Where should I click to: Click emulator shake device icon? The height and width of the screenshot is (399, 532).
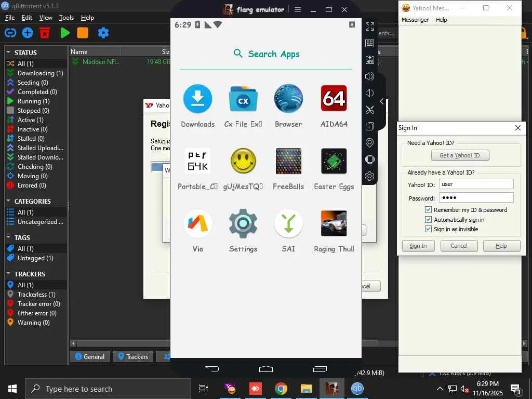[x=370, y=159]
